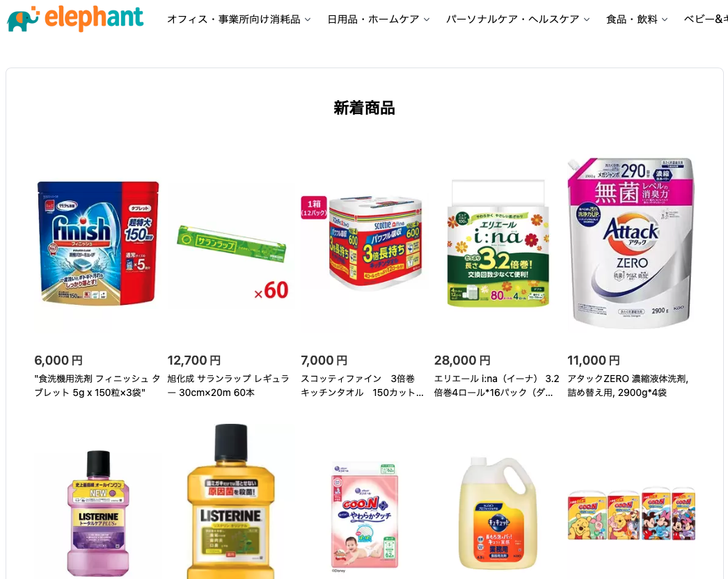This screenshot has height=579, width=728.
Task: Select the サランラップ x60 product image
Action: [x=231, y=243]
